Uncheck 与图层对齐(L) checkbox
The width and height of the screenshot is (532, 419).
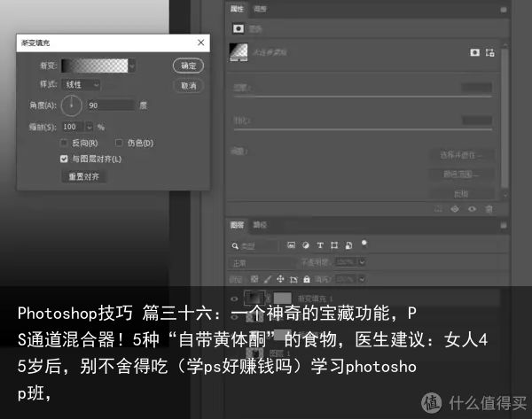64,159
